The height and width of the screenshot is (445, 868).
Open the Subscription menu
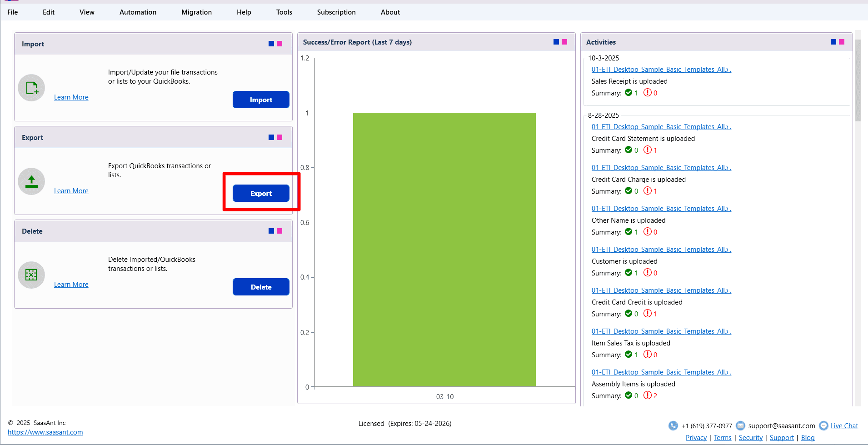pos(336,12)
